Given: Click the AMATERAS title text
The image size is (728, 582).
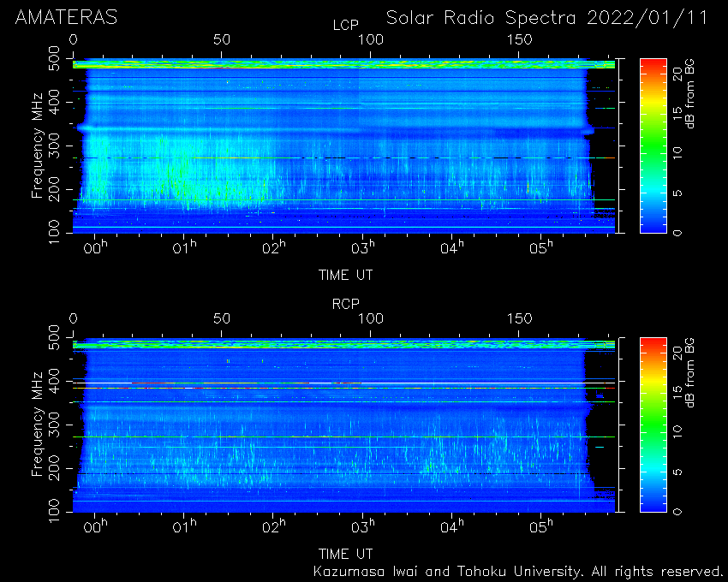Looking at the screenshot, I should (x=67, y=18).
